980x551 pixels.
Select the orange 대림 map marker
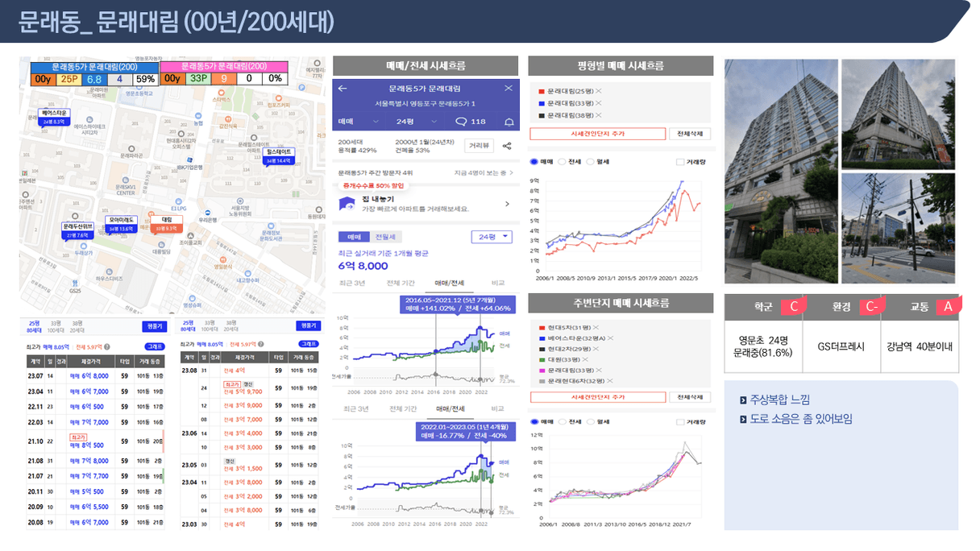[x=167, y=223]
